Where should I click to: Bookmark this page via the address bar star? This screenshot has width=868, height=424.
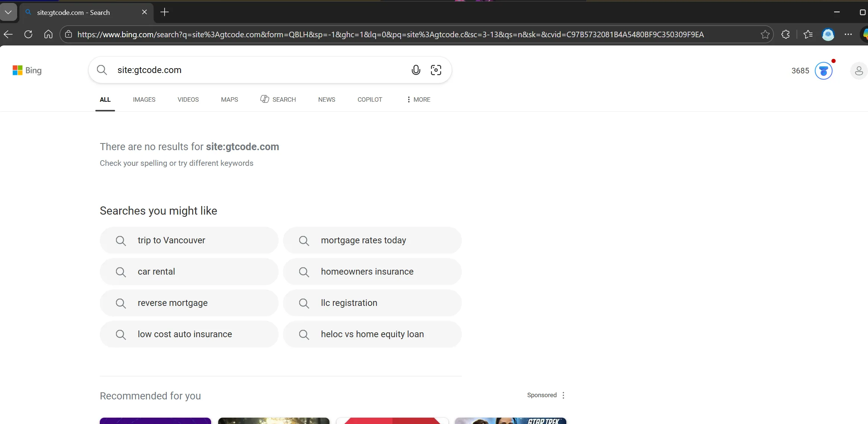pos(765,34)
